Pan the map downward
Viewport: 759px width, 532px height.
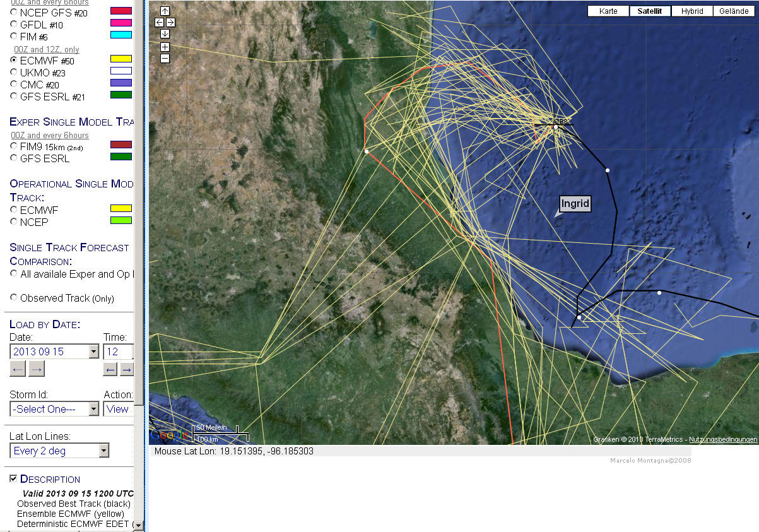point(165,33)
